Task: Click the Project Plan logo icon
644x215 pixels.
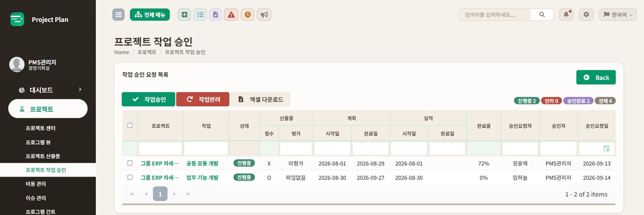Action: [17, 19]
